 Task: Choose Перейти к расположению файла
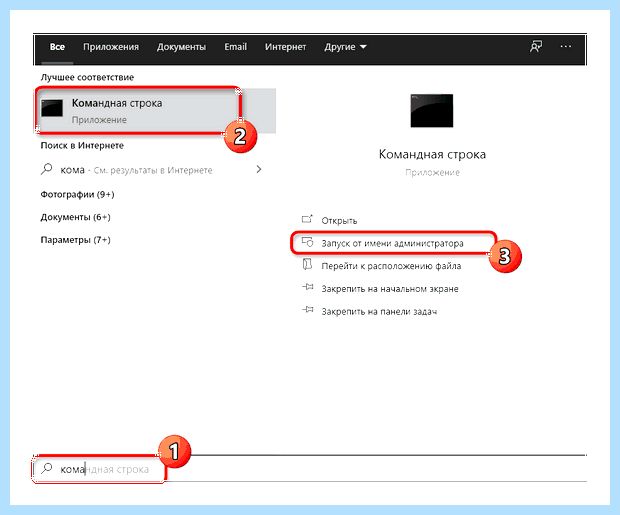click(x=391, y=266)
